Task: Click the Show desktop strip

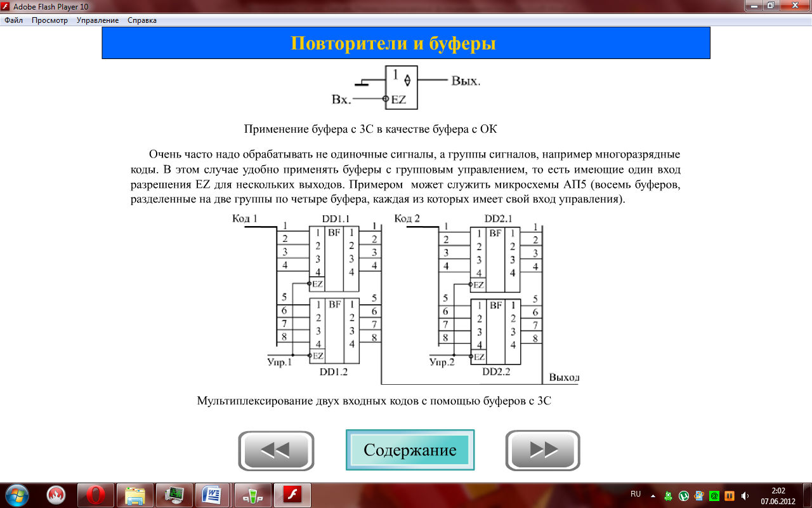Action: tap(808, 495)
